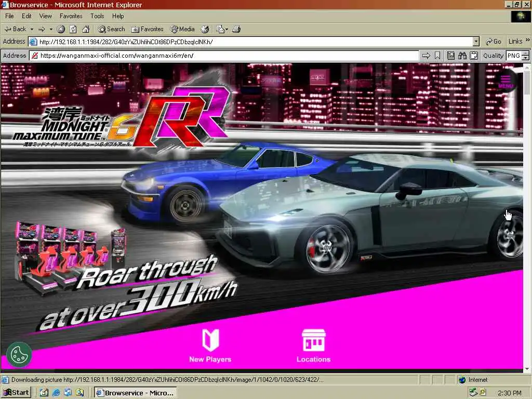Open the Favorites pane from the toolbar
Image resolution: width=532 pixels, height=399 pixels.
click(147, 29)
